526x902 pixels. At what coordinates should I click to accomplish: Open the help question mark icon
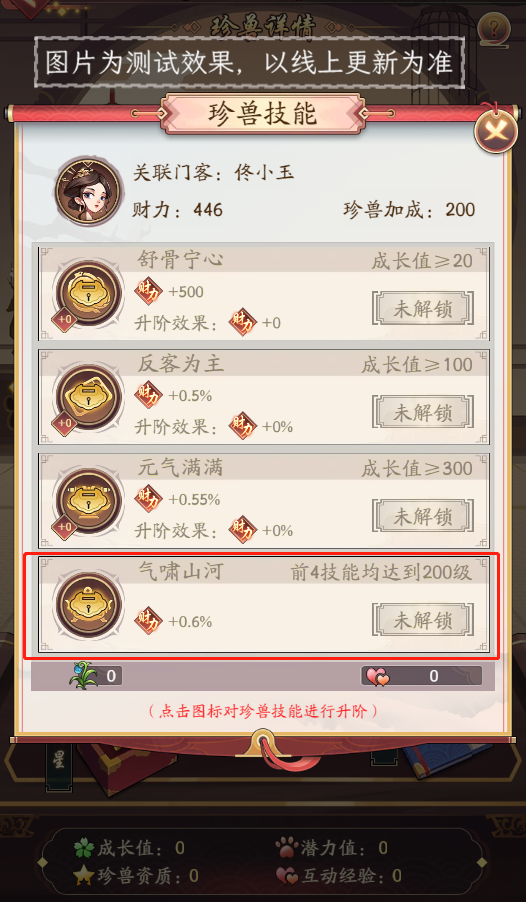pos(494,27)
